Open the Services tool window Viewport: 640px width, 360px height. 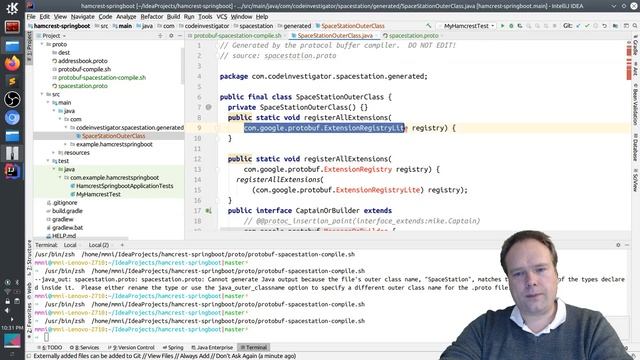[84, 348]
